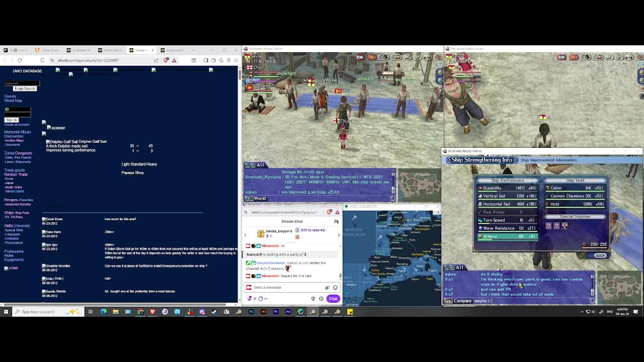
Task: Reload the dhodb.com browser page
Action: 20,60
